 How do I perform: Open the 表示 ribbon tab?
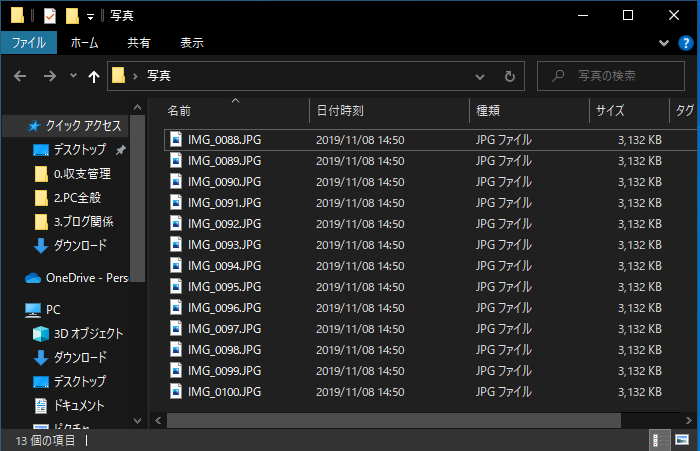[191, 43]
